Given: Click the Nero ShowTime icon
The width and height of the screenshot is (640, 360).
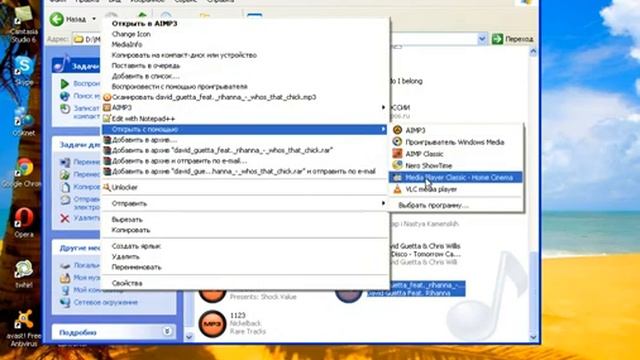Looking at the screenshot, I should 397,165.
